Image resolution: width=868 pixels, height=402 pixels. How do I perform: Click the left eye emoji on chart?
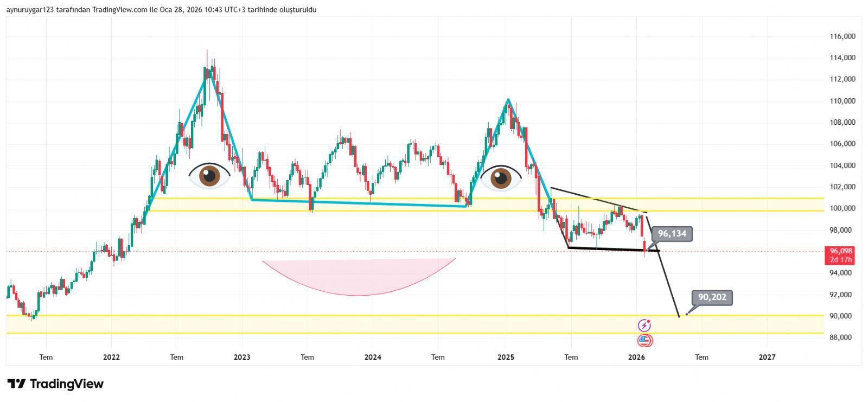point(209,175)
